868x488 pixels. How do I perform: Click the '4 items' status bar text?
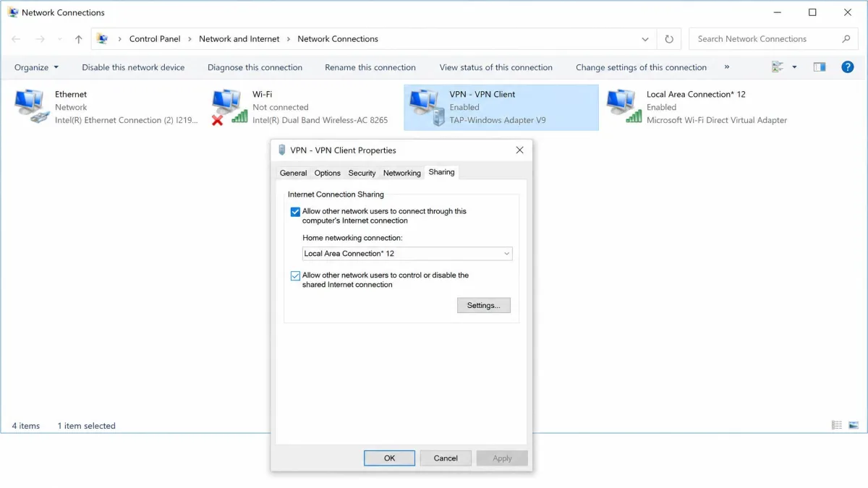[26, 426]
